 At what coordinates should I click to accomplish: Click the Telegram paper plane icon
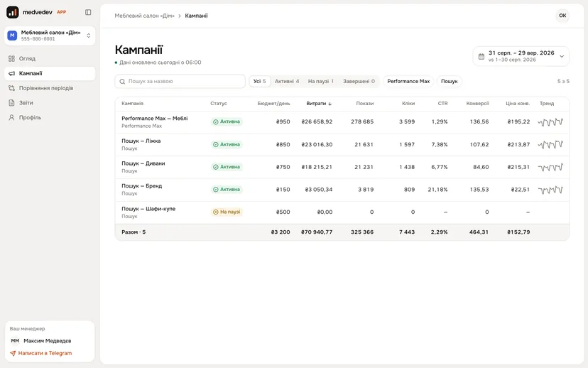click(13, 353)
